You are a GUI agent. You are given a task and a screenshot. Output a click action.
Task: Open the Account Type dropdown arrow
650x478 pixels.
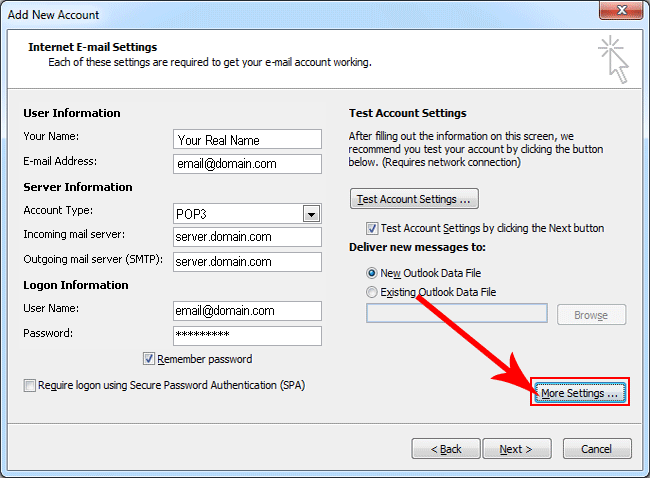pos(311,214)
